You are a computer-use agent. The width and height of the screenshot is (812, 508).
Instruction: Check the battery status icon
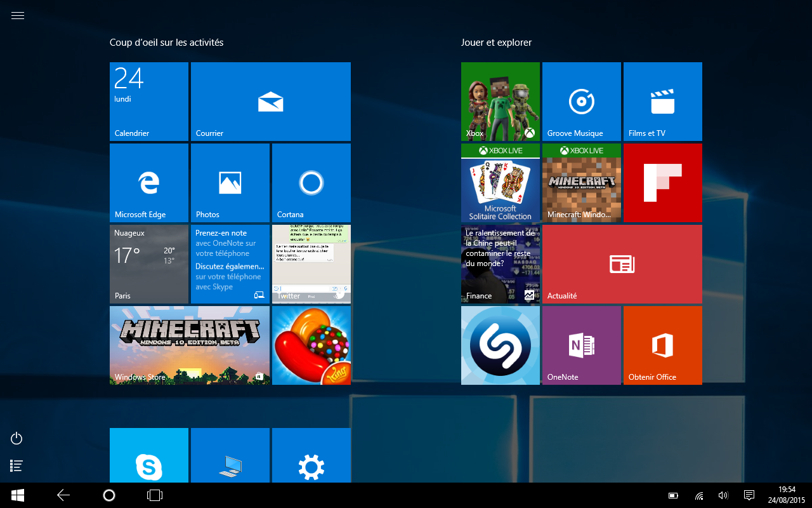[674, 495]
